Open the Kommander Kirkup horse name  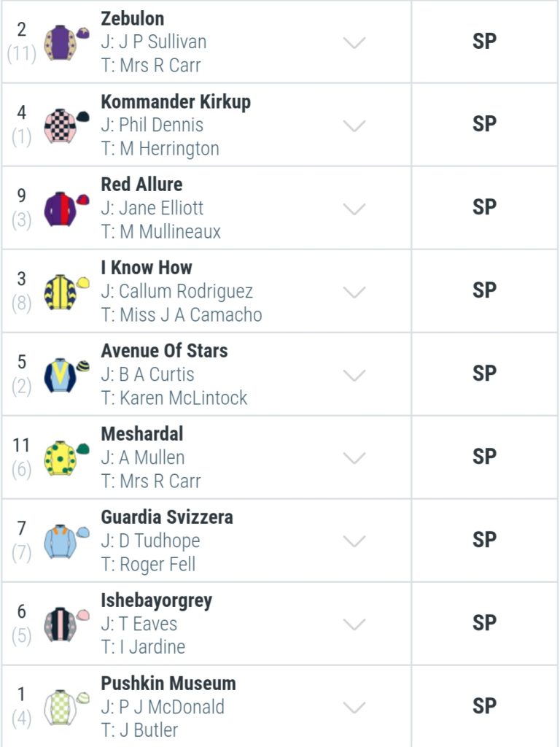tap(176, 102)
